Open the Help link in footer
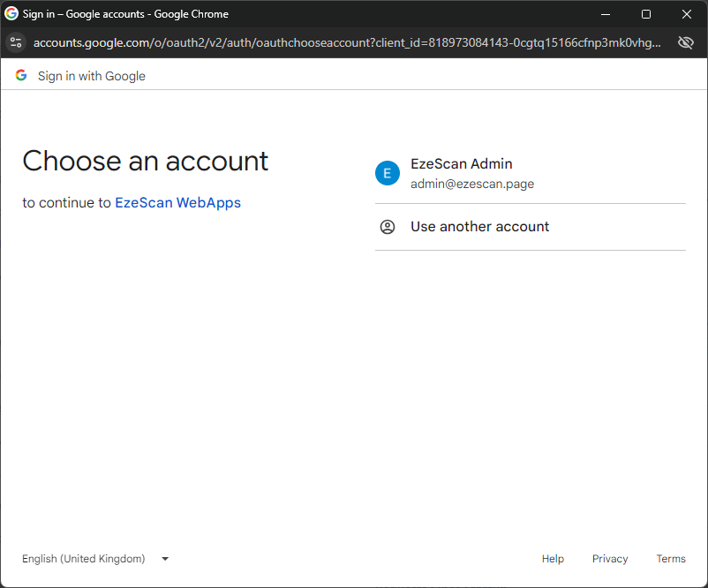The height and width of the screenshot is (588, 708). click(x=553, y=559)
